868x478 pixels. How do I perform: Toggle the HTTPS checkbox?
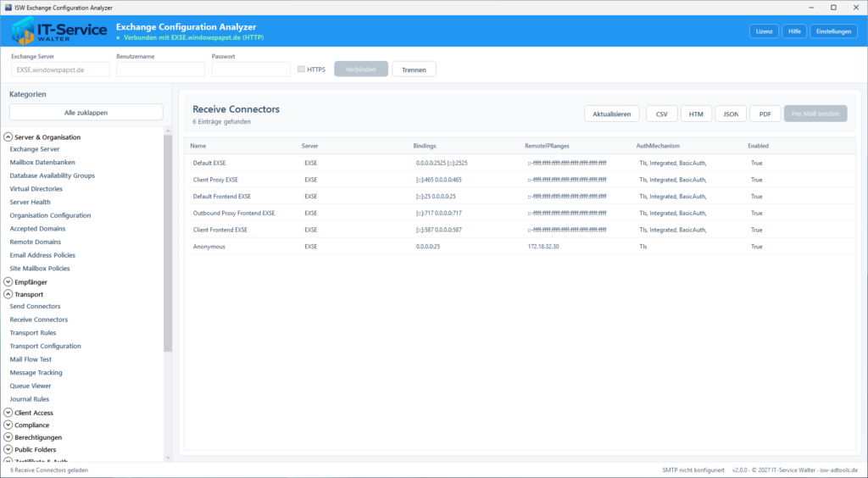coord(301,69)
